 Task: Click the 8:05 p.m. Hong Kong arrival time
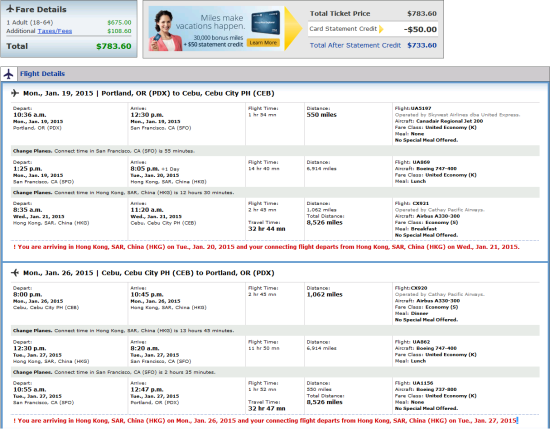point(145,168)
